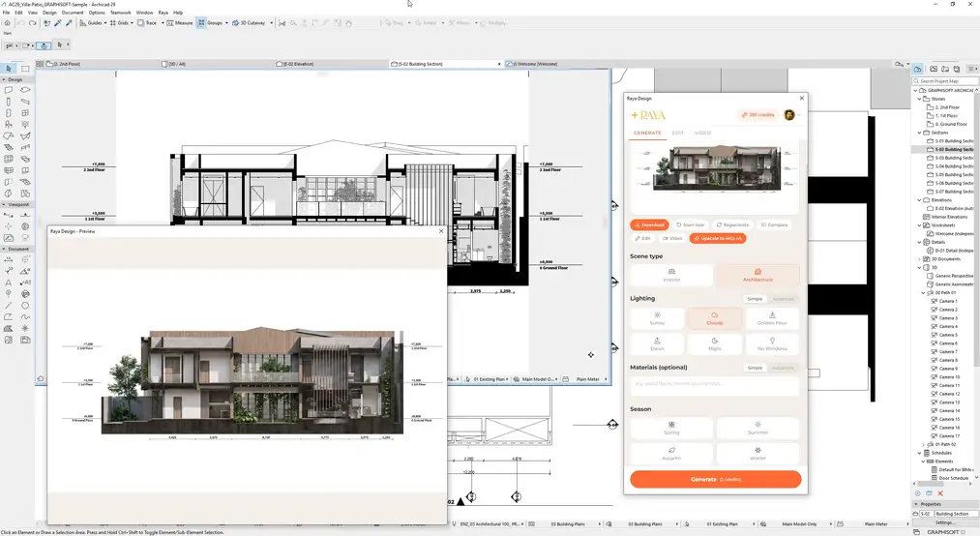Switch Lighting to Advanced mode

coord(783,299)
